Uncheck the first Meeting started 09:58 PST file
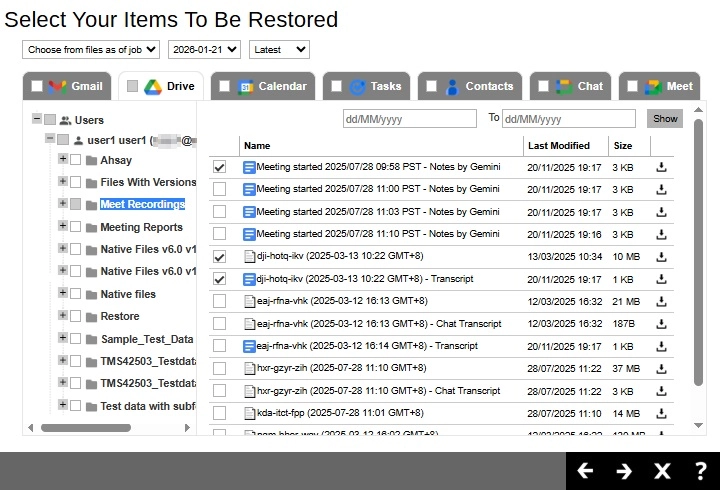The image size is (720, 490). tap(219, 167)
